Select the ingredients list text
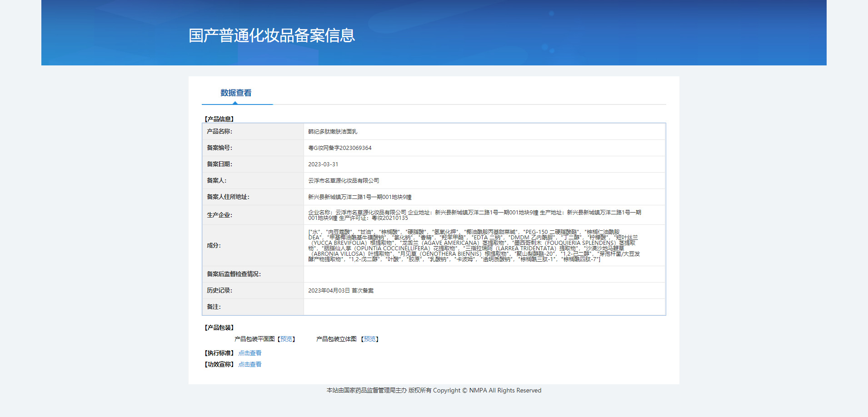868x417 pixels. [x=474, y=246]
